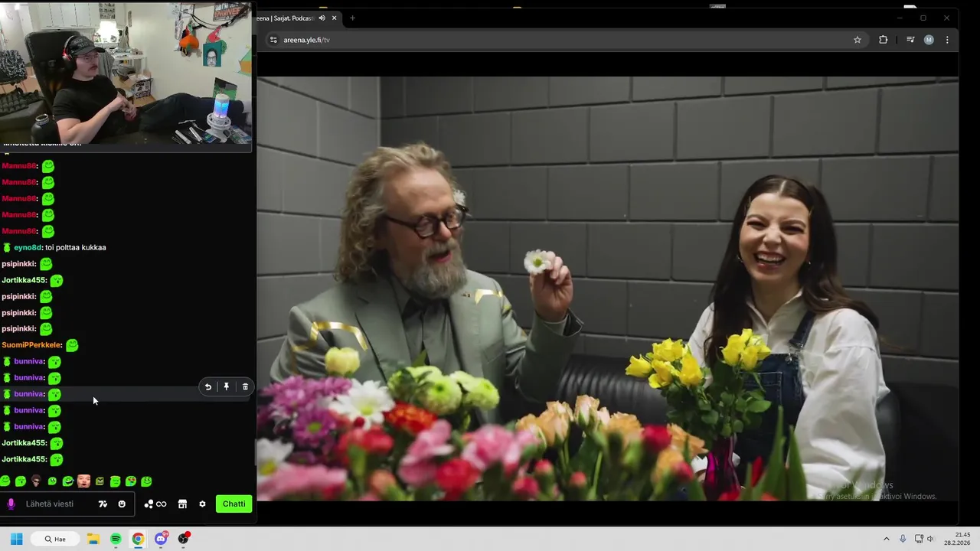Open clock showing 21.45 28.2.2026
Screen dimensions: 980x551
point(958,539)
